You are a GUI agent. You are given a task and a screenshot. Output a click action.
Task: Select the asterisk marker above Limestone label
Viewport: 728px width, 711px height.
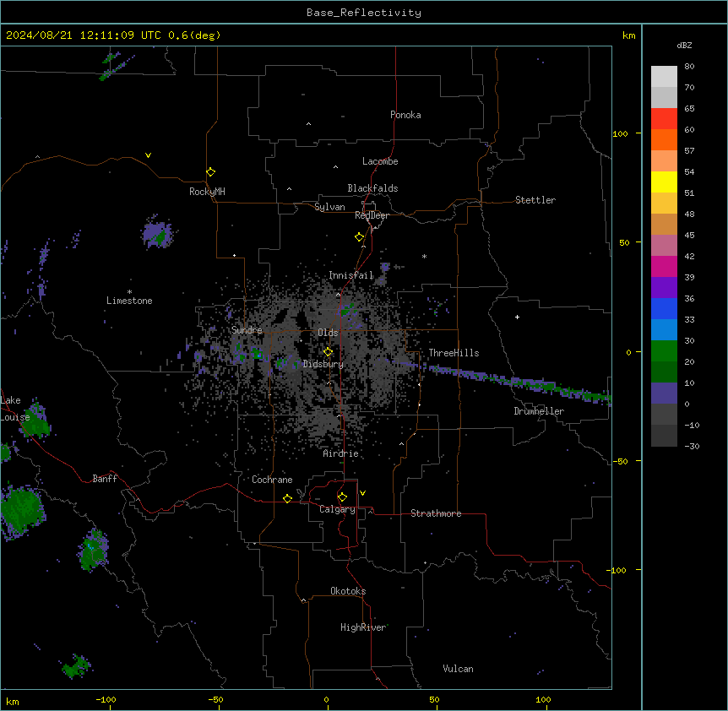129,292
